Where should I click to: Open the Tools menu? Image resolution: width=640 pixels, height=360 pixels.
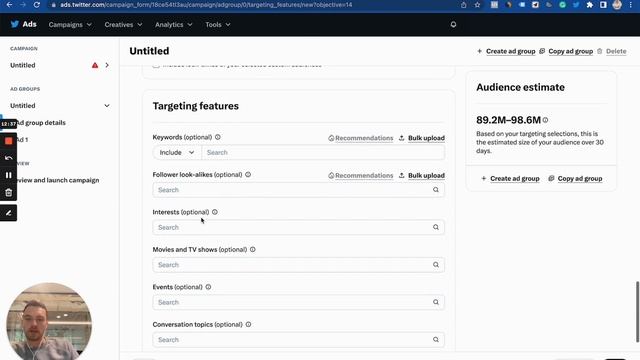pyautogui.click(x=218, y=24)
